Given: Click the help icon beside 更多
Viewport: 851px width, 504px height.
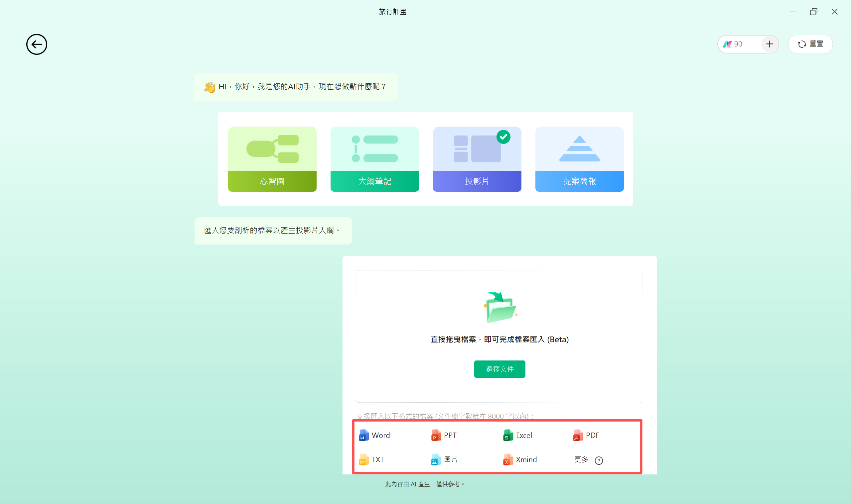Looking at the screenshot, I should [599, 461].
